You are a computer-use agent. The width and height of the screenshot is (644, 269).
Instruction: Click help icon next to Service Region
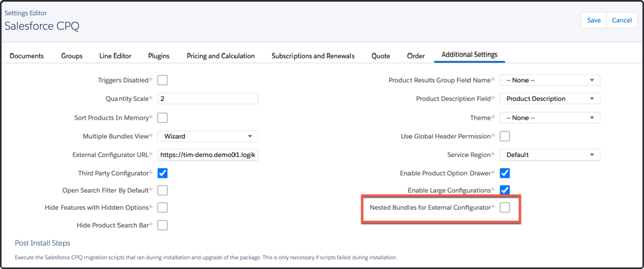(x=493, y=154)
